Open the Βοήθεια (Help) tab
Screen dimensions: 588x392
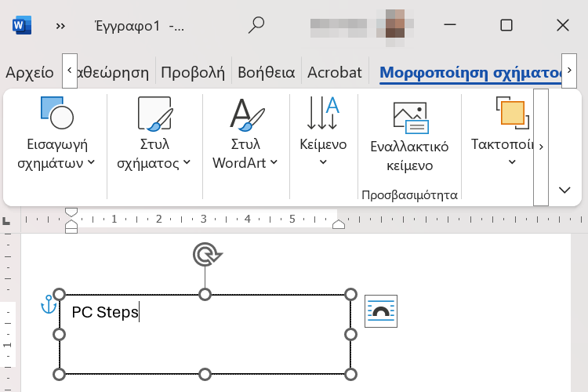(x=266, y=73)
